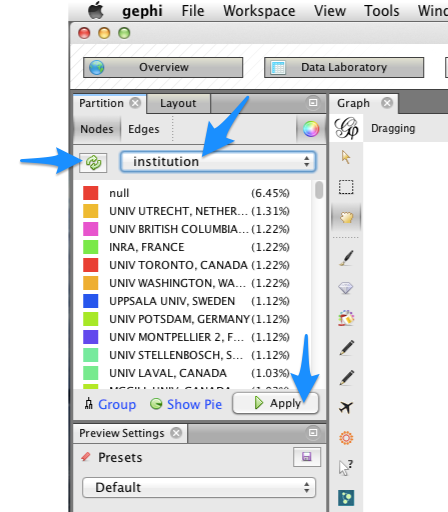Image resolution: width=448 pixels, height=512 pixels.
Task: Open the Tools menu
Action: pos(382,11)
